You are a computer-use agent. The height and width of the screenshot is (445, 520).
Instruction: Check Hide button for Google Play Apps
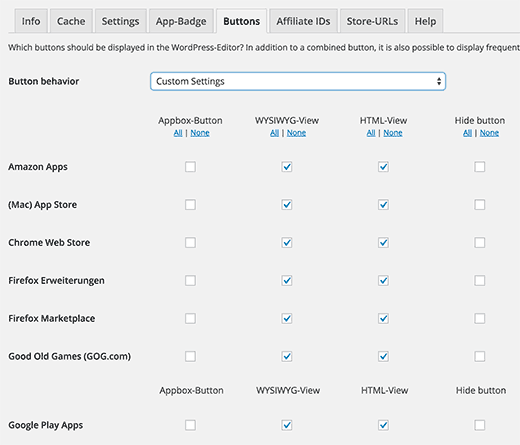pyautogui.click(x=480, y=425)
